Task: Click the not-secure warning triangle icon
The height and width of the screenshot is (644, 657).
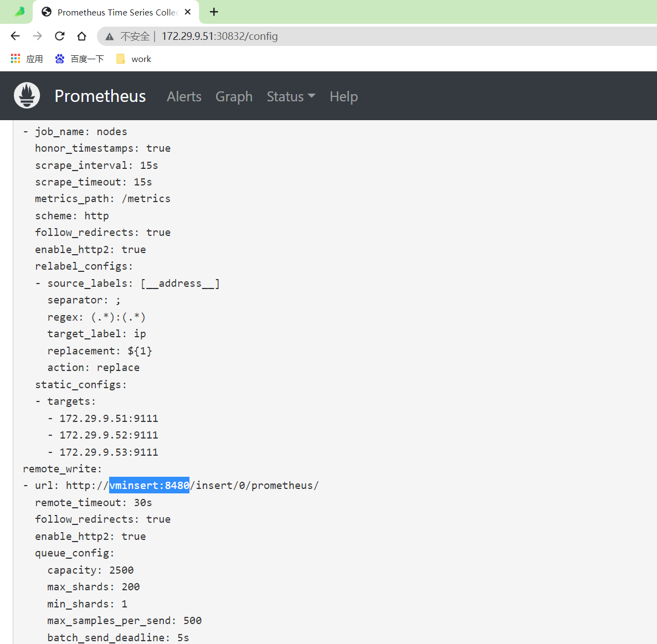Action: (x=109, y=37)
